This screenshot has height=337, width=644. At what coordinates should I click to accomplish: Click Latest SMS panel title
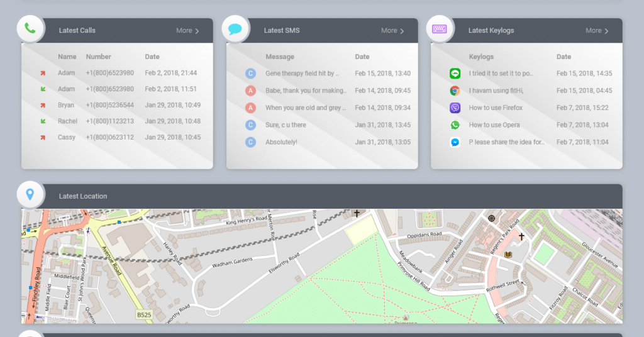click(282, 30)
